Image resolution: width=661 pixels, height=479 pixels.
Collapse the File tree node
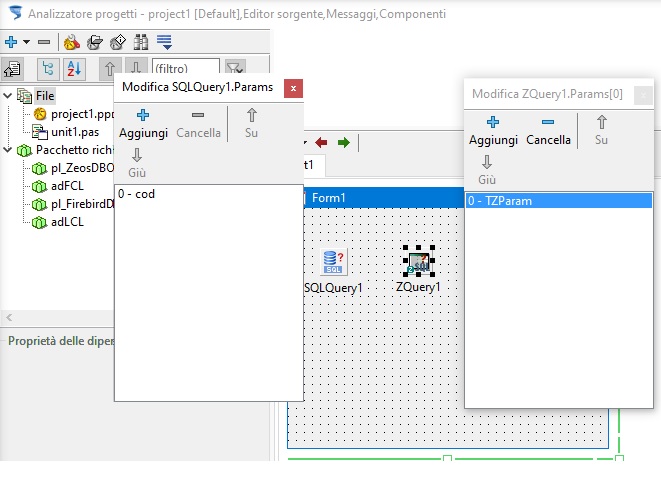click(x=7, y=96)
